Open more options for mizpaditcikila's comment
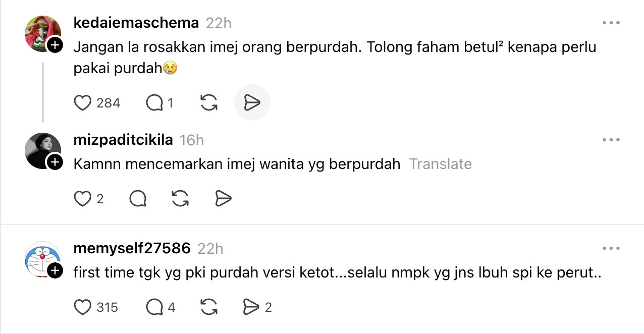 click(611, 140)
